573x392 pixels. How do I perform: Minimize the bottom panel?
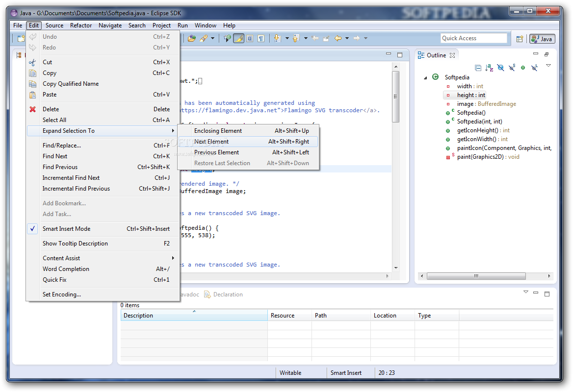coord(536,293)
